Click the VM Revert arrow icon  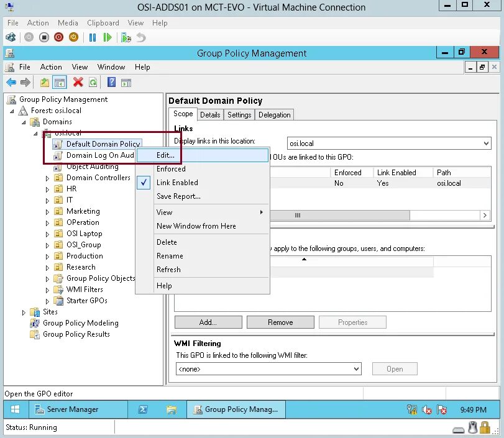coord(141,38)
